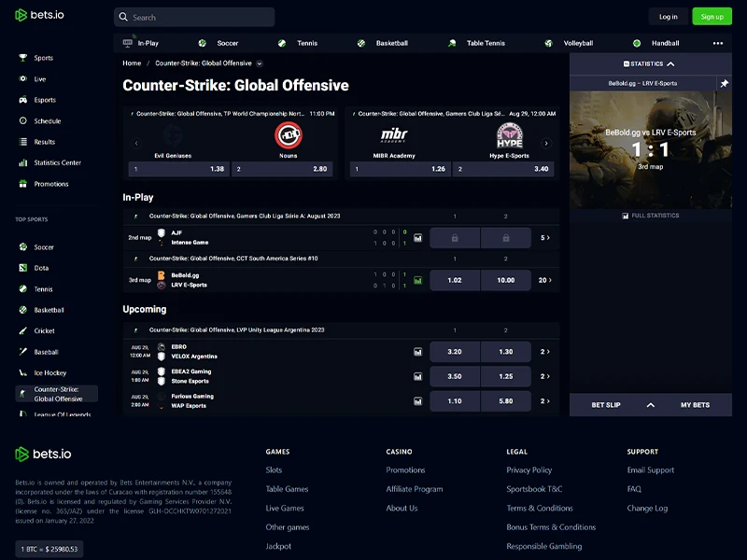Click the Results list icon

tap(22, 142)
